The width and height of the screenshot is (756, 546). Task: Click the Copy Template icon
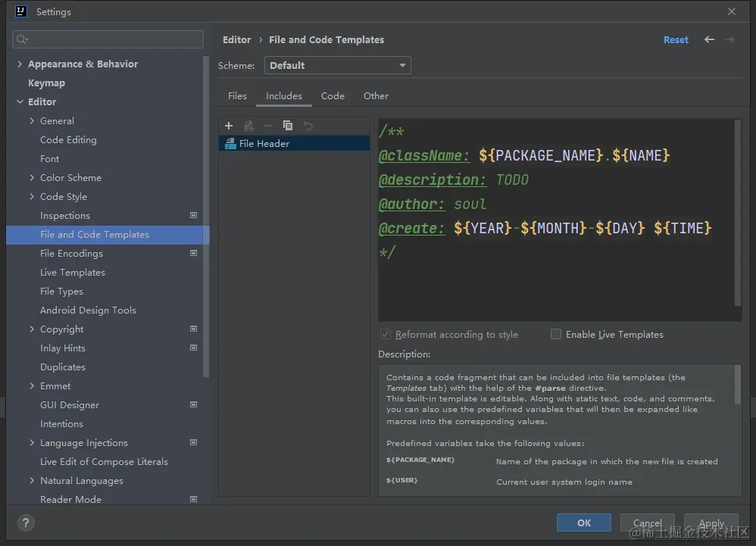288,126
